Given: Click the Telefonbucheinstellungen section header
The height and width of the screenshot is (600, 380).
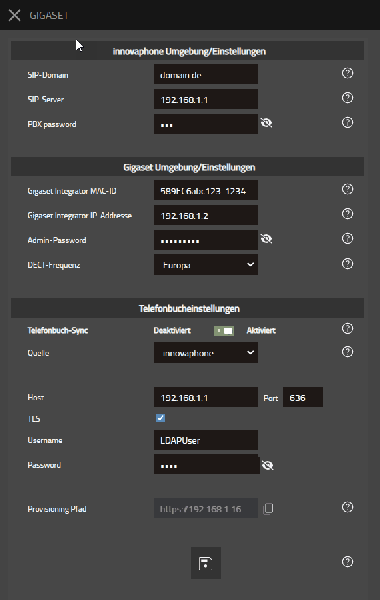Looking at the screenshot, I should [x=189, y=309].
